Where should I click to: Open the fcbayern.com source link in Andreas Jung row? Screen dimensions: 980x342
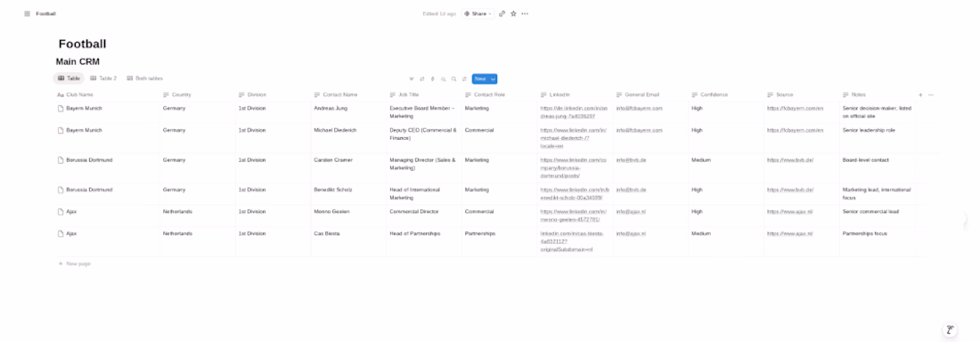point(795,108)
